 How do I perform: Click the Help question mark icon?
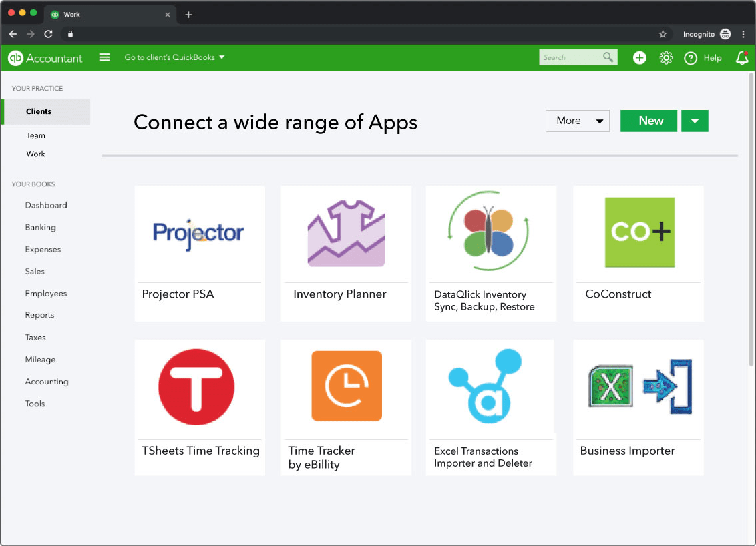pyautogui.click(x=691, y=58)
